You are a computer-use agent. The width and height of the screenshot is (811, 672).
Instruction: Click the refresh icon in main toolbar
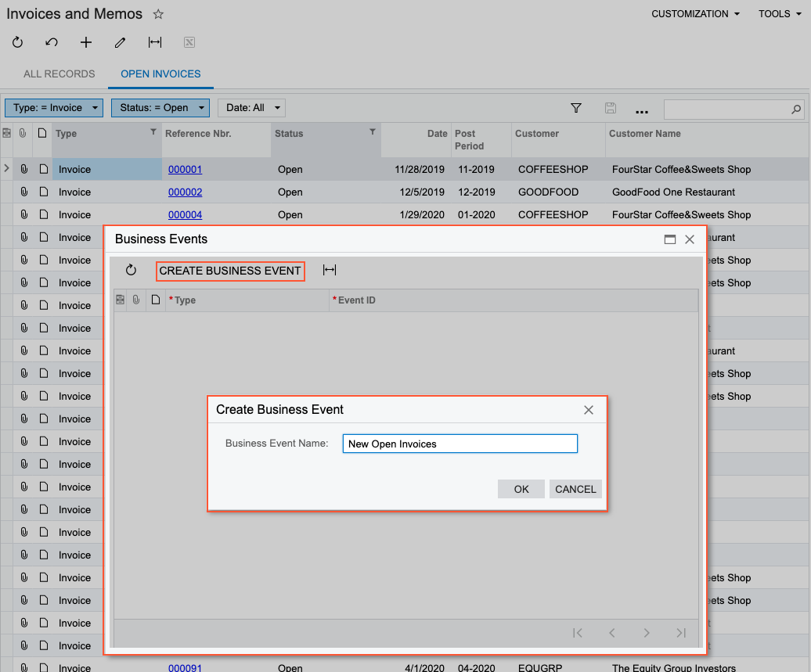click(18, 43)
